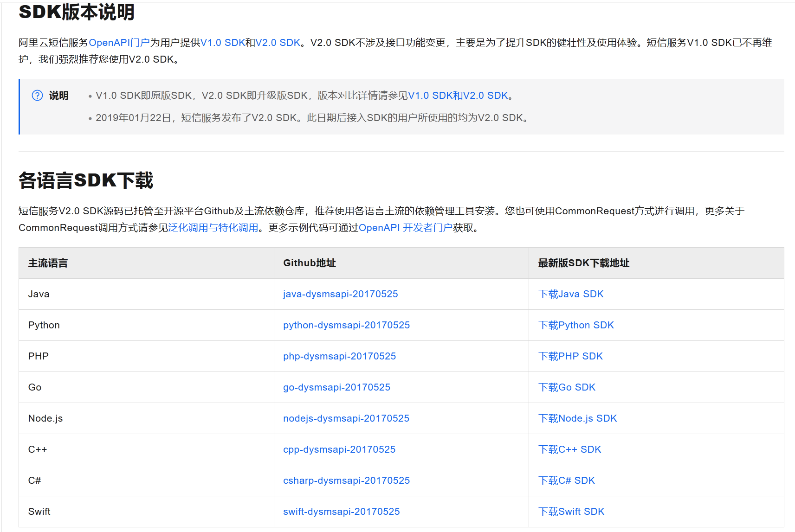Screen dimensions: 795x532
Task: Click 下载Java SDK download link
Action: (571, 294)
